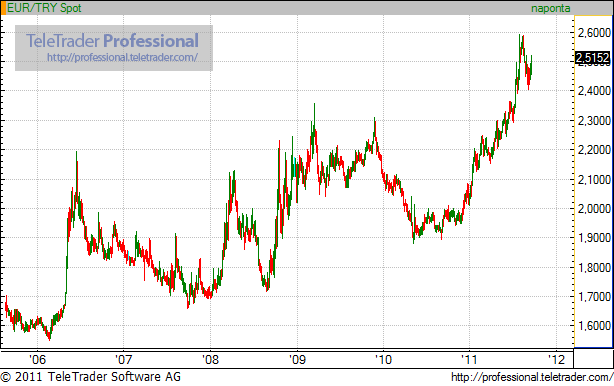Click the 1,7000 price axis label
The width and height of the screenshot is (614, 386).
(x=594, y=297)
